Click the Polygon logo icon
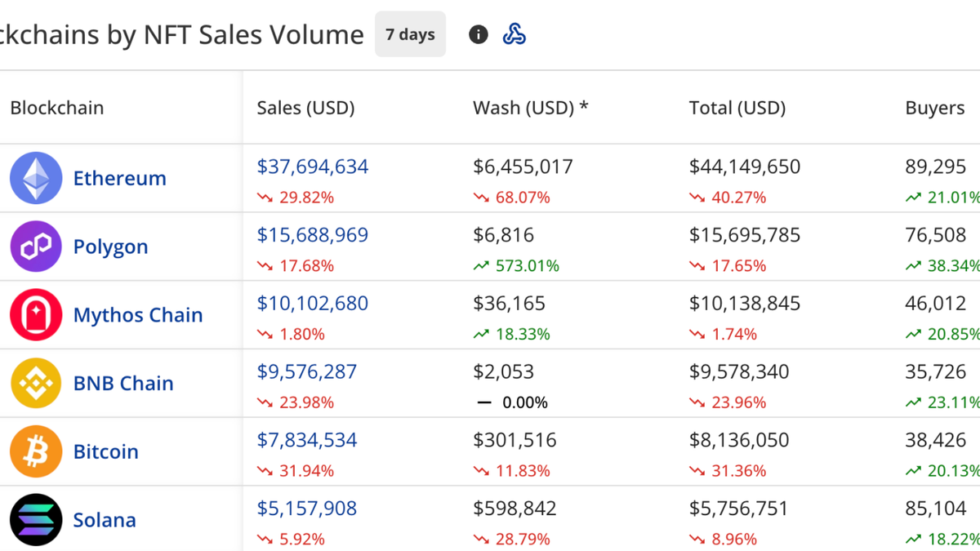This screenshot has width=980, height=551. 36,247
